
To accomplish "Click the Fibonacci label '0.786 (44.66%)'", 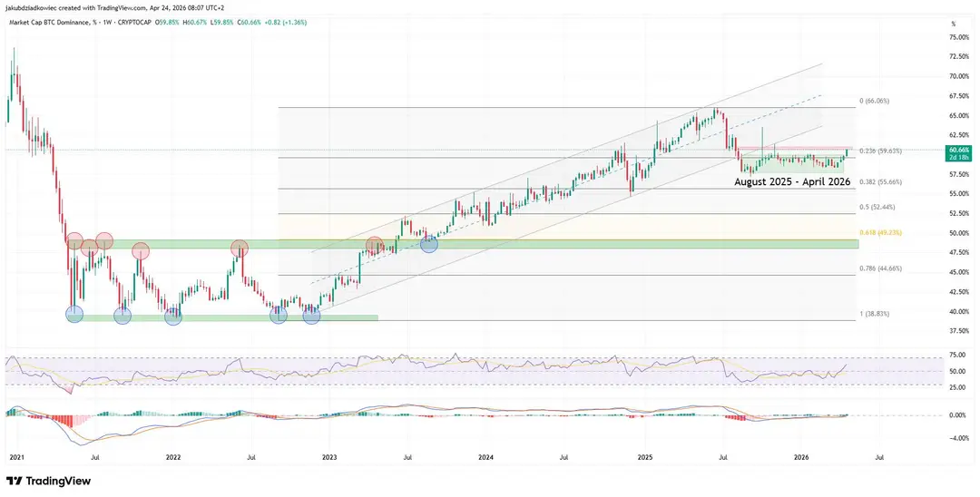I will 880,268.
